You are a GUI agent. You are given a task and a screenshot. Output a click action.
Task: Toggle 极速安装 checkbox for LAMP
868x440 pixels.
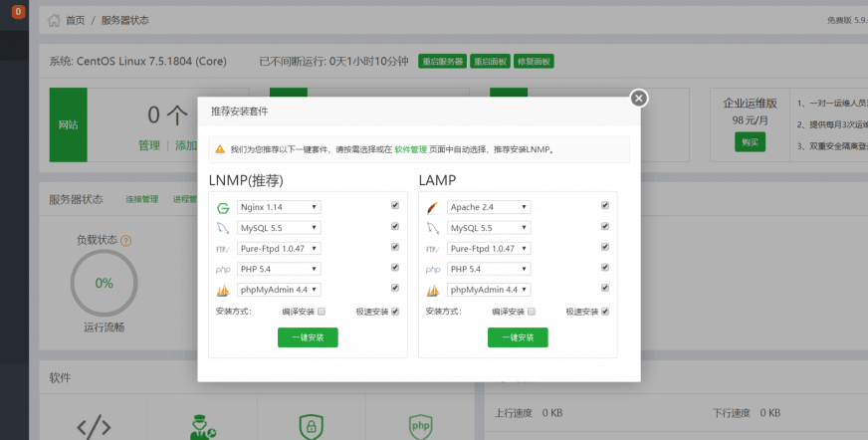click(605, 312)
